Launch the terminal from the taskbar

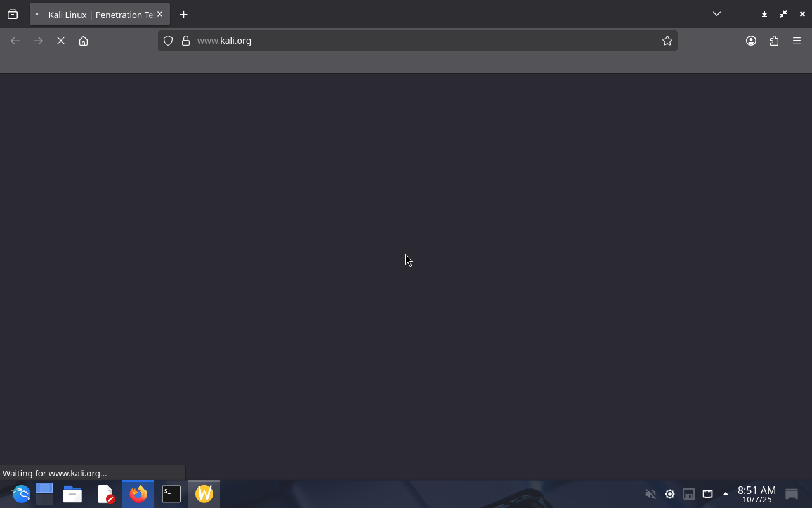pos(171,494)
